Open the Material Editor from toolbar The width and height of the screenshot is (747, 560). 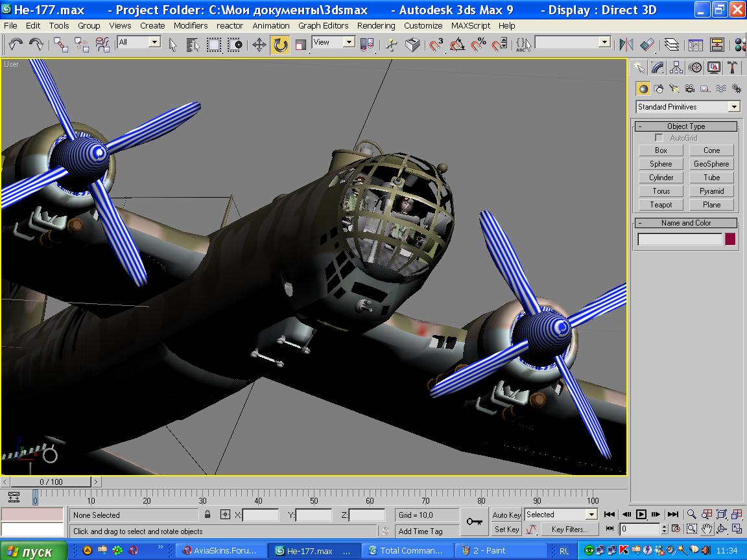point(740,45)
